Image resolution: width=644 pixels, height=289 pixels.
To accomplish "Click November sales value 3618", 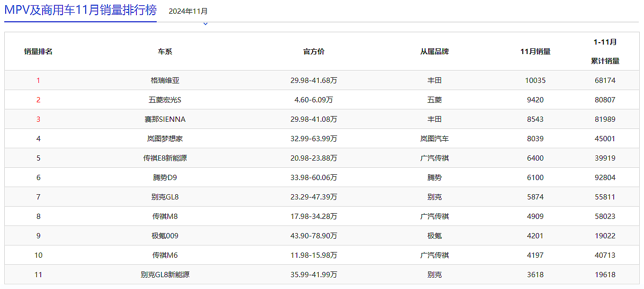I will coord(536,275).
